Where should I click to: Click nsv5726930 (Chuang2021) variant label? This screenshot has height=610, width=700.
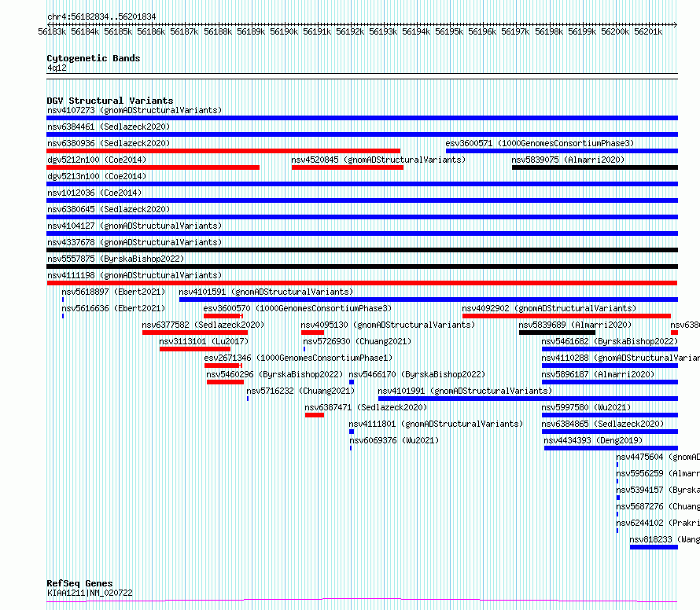[x=357, y=341]
